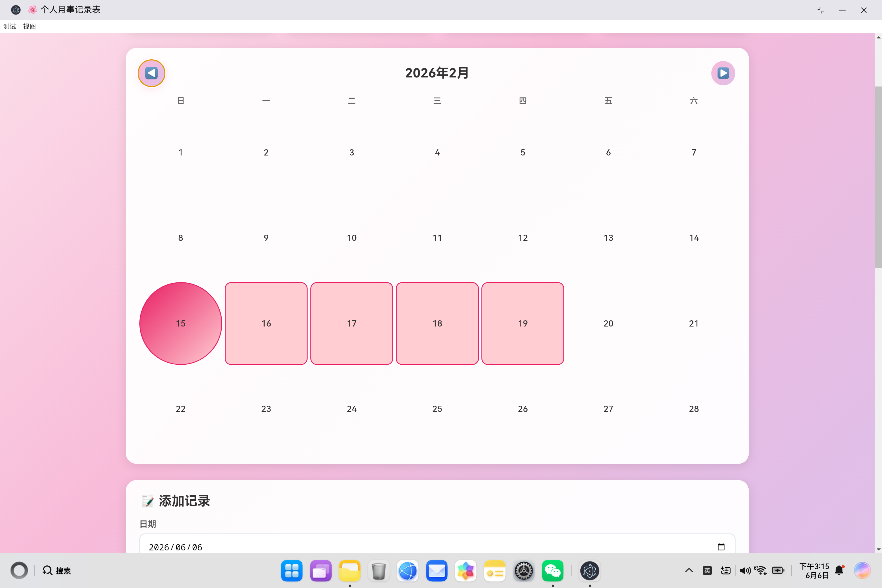Click day 25 in the calendar

(x=437, y=409)
